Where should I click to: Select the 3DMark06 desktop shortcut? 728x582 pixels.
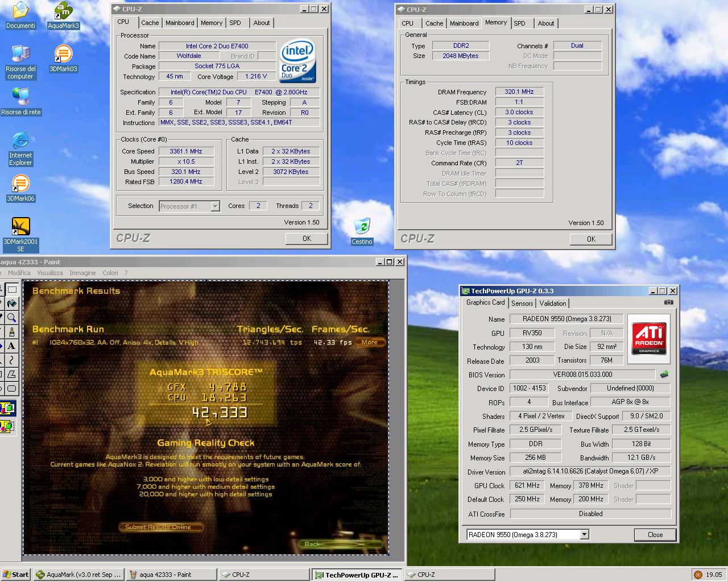(x=20, y=188)
